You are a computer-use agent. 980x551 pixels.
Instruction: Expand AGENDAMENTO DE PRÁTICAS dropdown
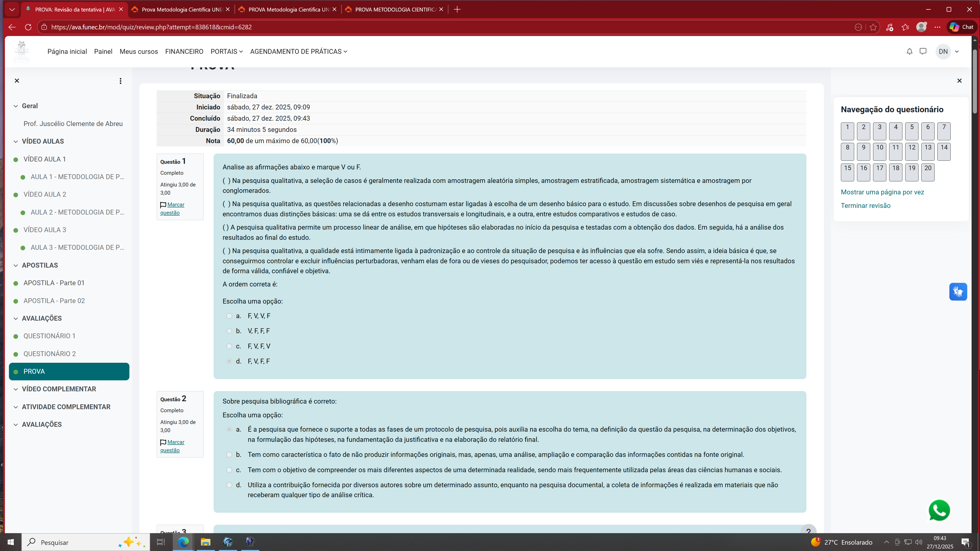pos(298,51)
